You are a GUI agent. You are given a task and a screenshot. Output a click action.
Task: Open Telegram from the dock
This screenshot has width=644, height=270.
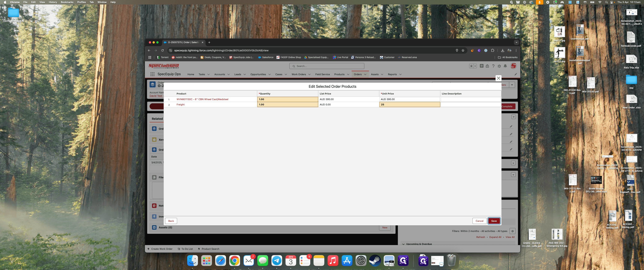[277, 260]
